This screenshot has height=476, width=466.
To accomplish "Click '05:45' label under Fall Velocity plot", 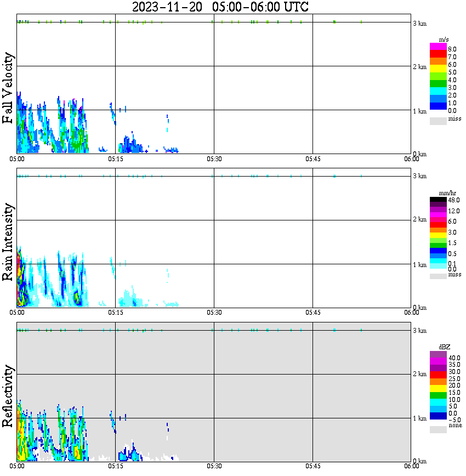I will coord(313,159).
